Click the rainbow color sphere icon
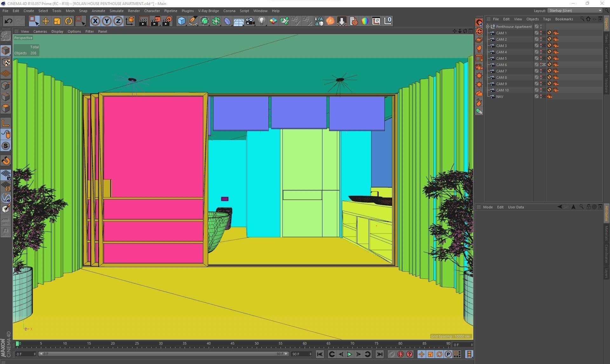Image resolution: width=610 pixels, height=364 pixels. pos(365,21)
